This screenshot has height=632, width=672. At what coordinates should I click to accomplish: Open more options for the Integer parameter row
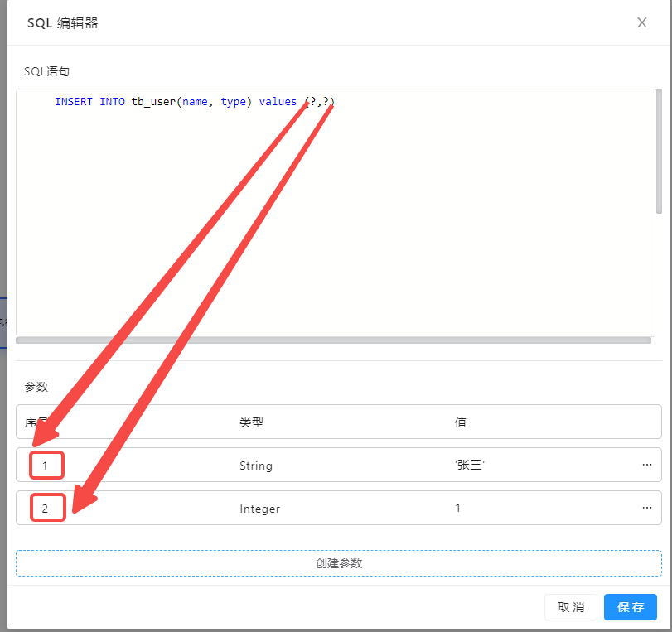click(646, 508)
